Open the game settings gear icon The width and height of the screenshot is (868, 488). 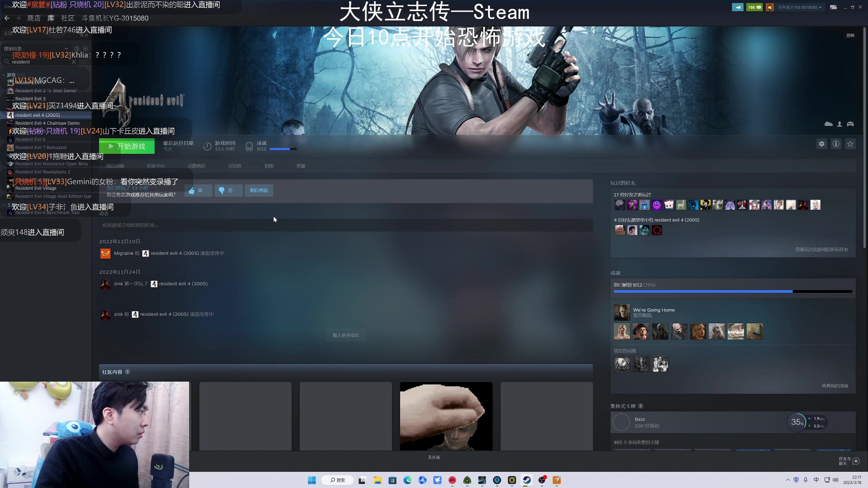coord(822,144)
